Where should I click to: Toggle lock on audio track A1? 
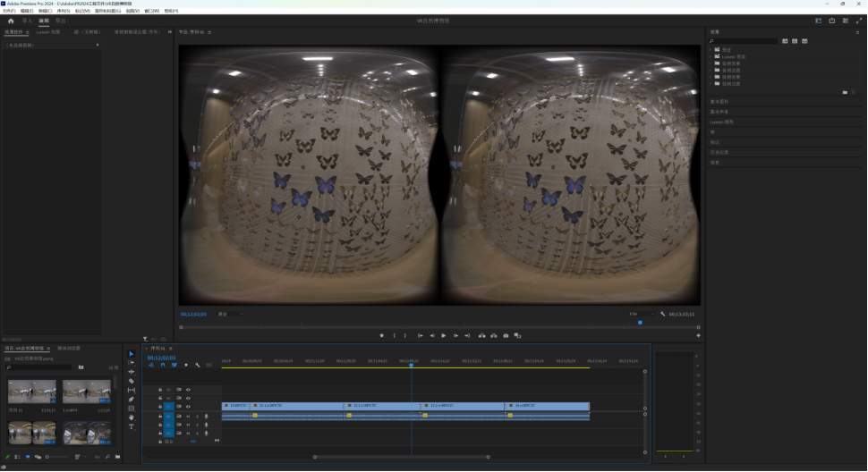click(x=160, y=416)
